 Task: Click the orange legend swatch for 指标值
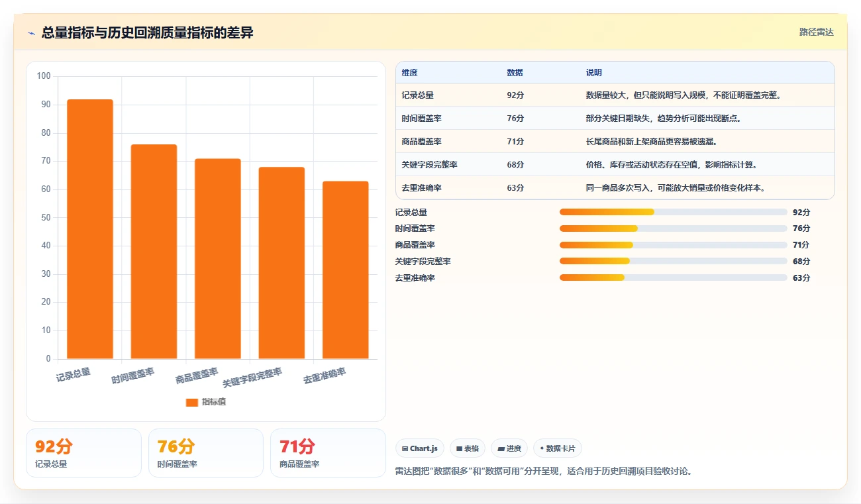(x=192, y=402)
